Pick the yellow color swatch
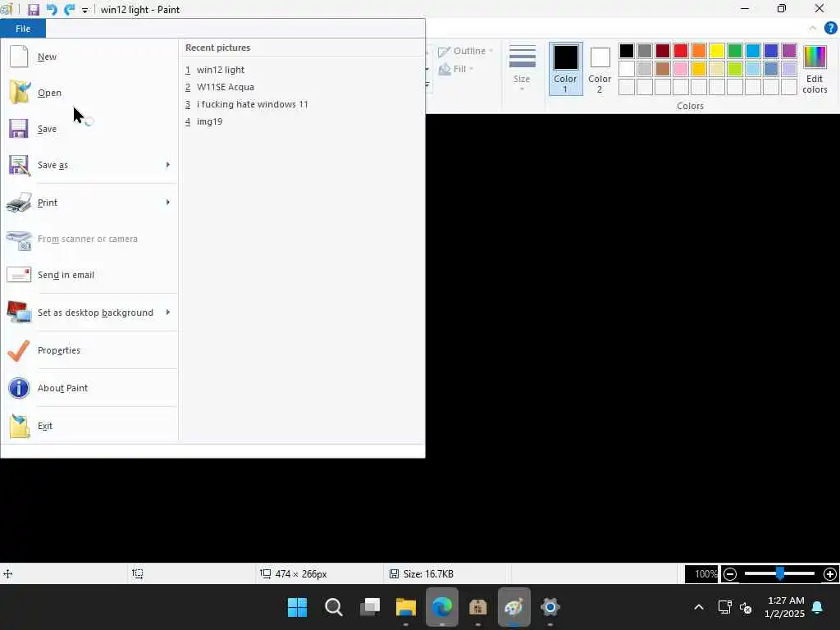This screenshot has height=630, width=840. [x=717, y=51]
